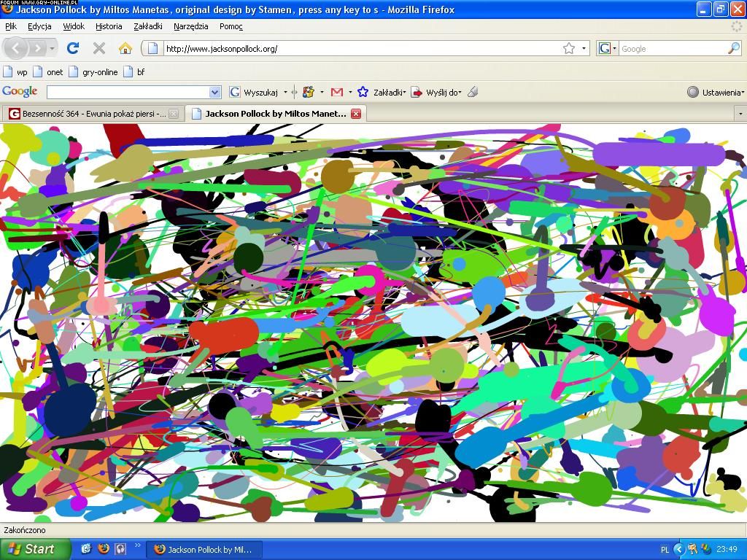Click the tray icon next to the clock

(706, 550)
